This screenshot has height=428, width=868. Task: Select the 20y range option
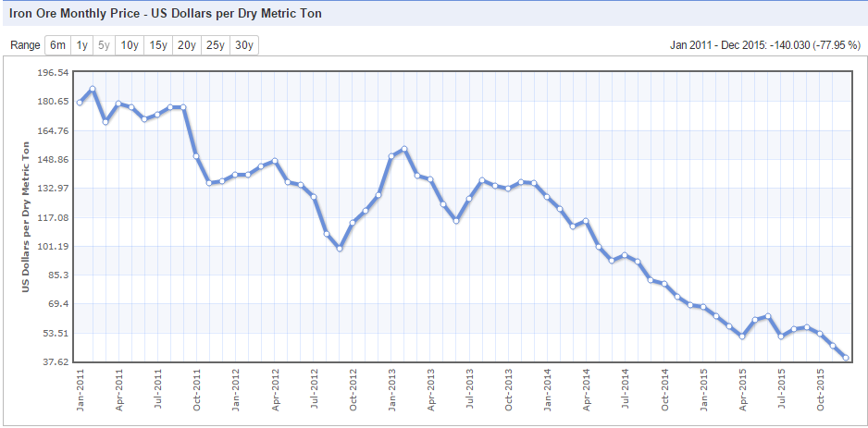[x=187, y=45]
